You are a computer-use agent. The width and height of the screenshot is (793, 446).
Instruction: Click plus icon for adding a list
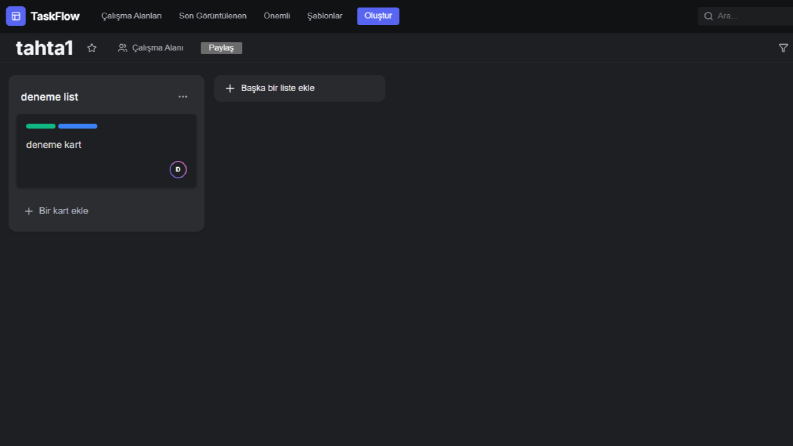point(230,88)
